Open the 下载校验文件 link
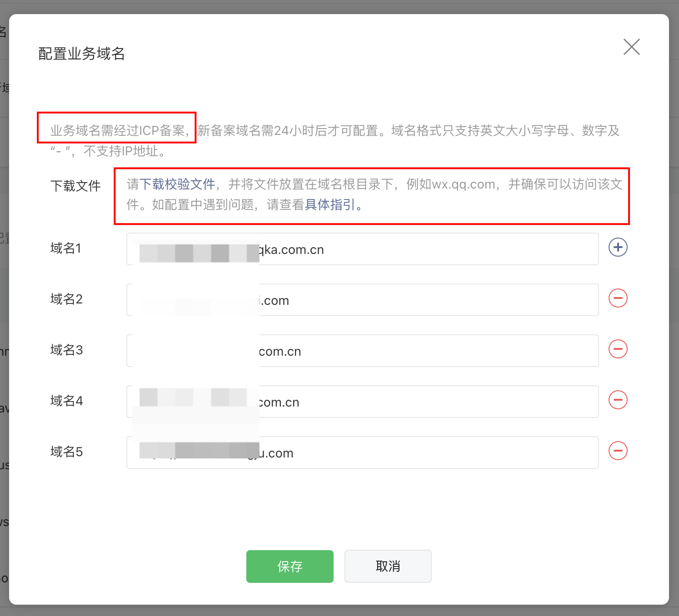Image resolution: width=679 pixels, height=616 pixels. 177,184
